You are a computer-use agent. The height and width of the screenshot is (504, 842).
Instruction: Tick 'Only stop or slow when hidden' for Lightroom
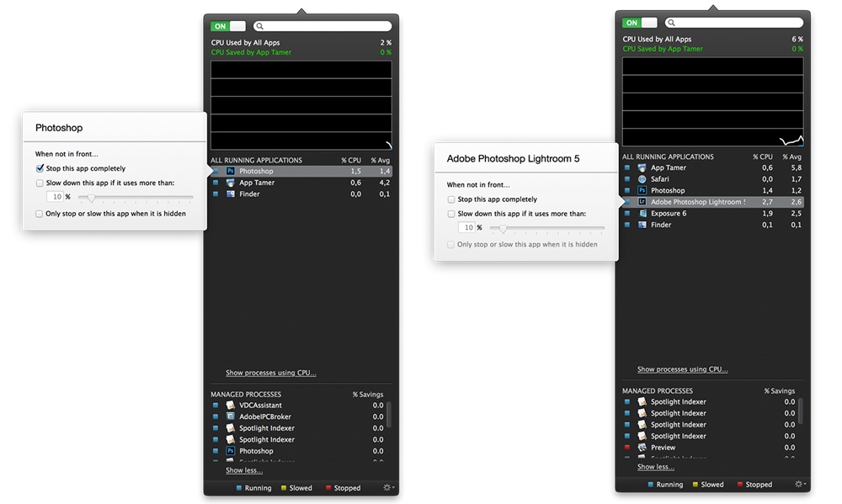point(450,244)
